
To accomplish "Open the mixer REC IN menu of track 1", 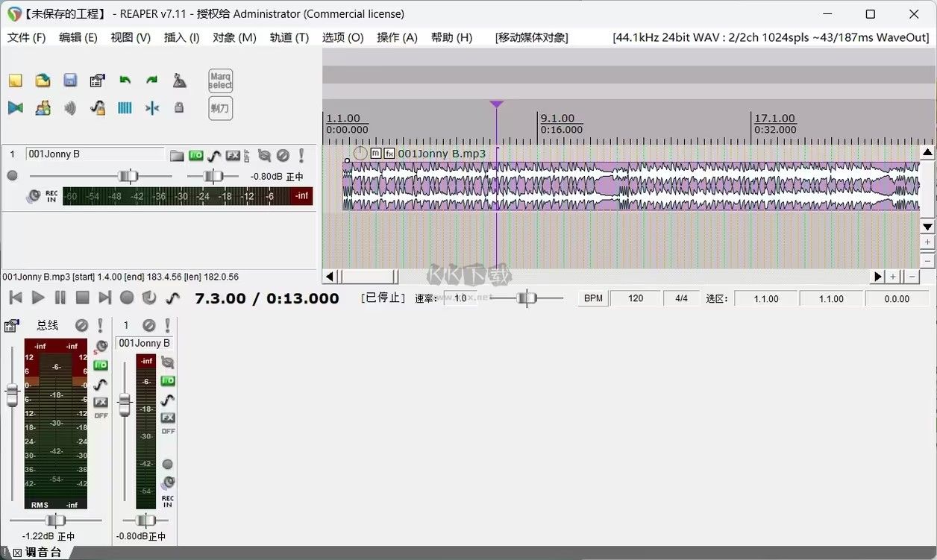I will 168,501.
